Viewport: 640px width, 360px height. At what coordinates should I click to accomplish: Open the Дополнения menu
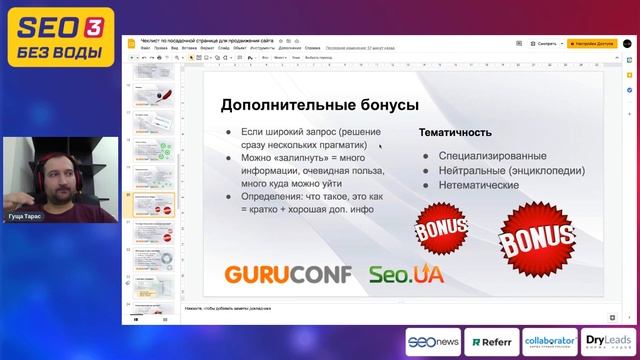point(290,48)
